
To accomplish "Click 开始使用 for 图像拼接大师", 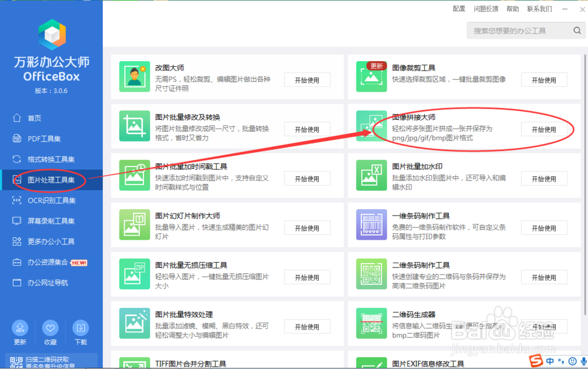I will pos(544,130).
